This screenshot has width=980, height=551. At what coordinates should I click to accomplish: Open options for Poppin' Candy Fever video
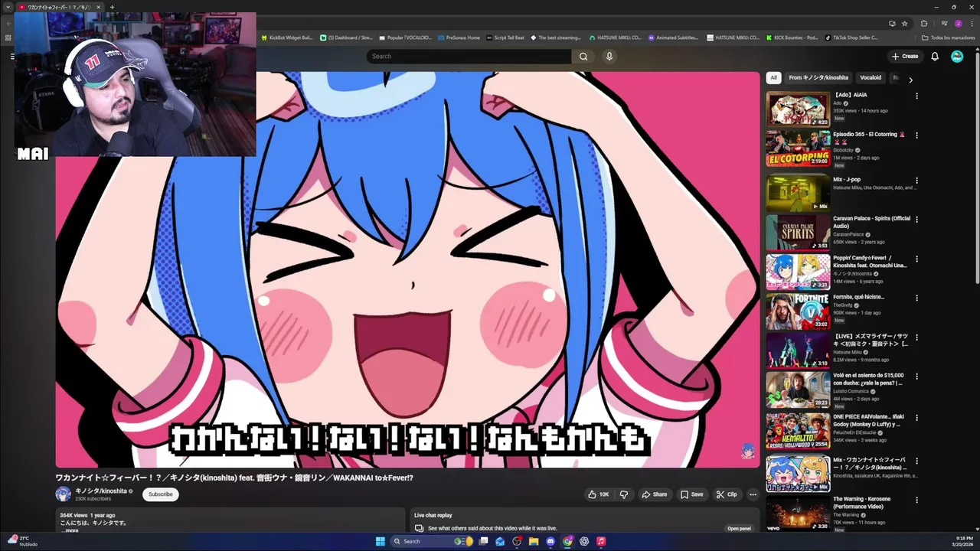916,259
